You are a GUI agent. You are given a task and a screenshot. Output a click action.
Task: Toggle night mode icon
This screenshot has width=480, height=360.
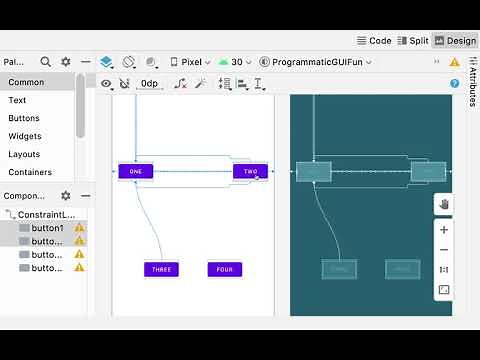[x=151, y=62]
